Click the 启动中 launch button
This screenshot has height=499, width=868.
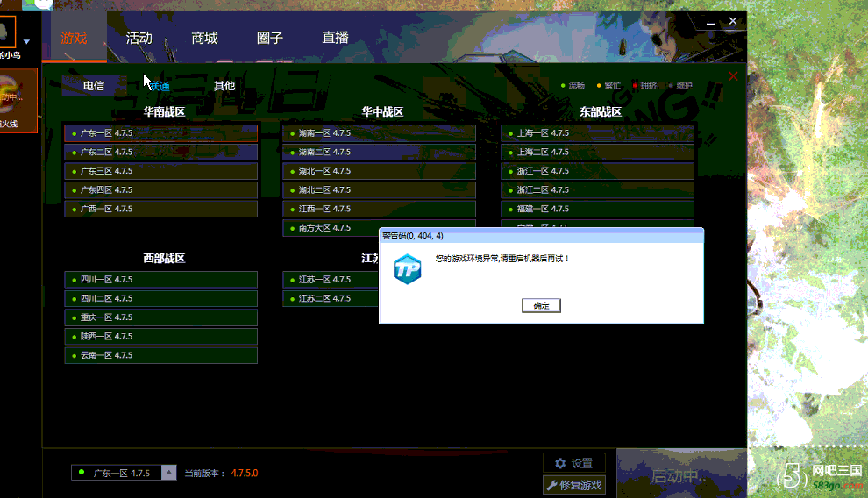coord(681,474)
